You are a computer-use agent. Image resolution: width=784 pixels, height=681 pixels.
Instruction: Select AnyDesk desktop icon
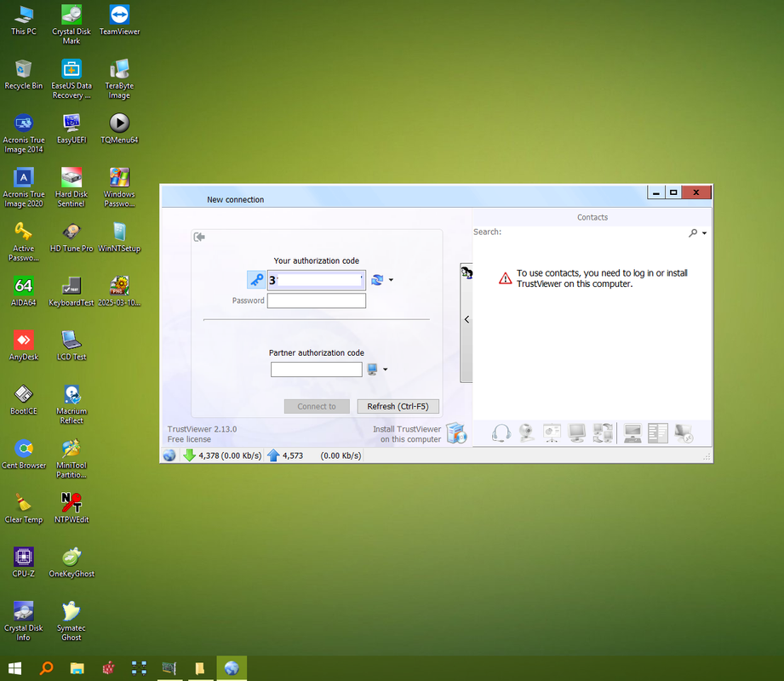tap(24, 346)
